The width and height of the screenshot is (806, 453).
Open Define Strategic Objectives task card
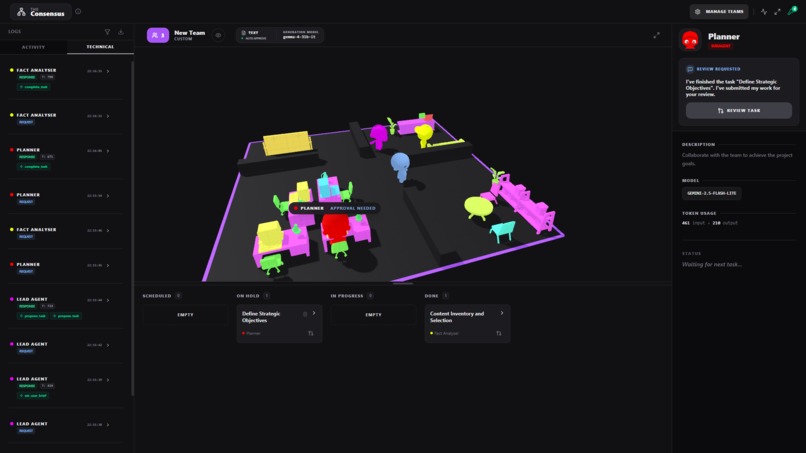tap(279, 323)
